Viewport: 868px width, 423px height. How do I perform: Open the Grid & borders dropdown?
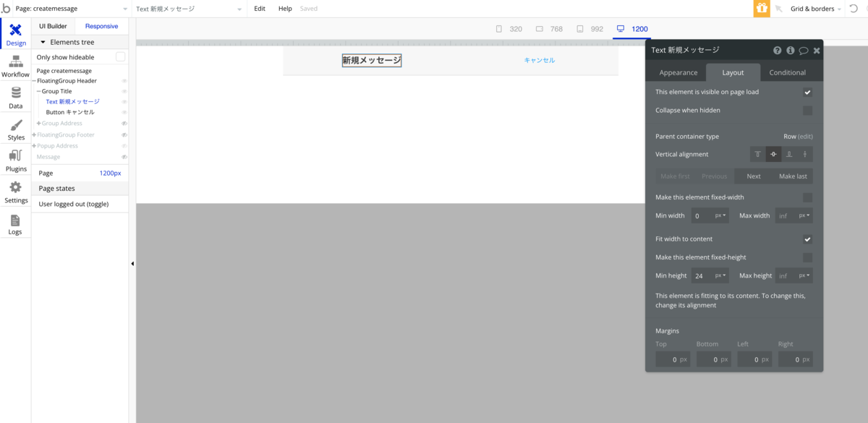point(816,9)
